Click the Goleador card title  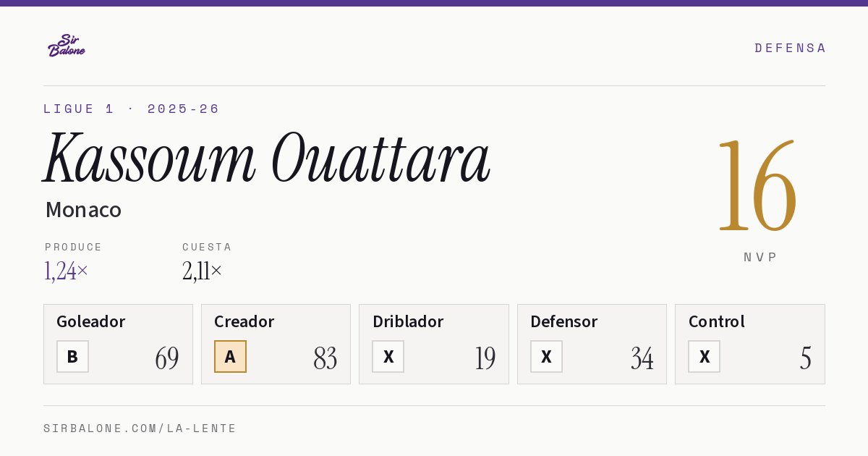pyautogui.click(x=91, y=321)
